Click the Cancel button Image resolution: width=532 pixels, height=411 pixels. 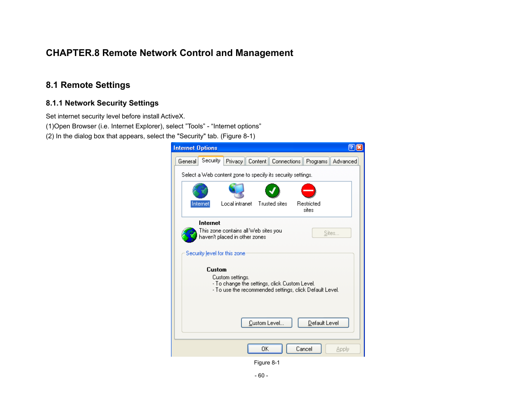click(304, 349)
